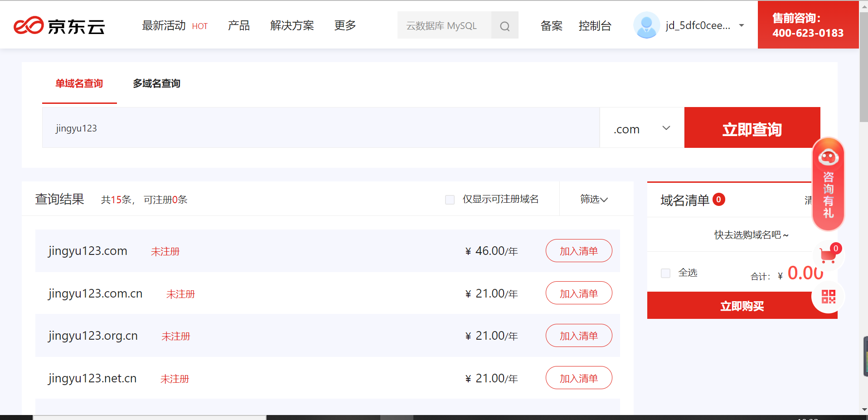Click the search magnifier icon
Screen dimensions: 868x420
(x=504, y=25)
